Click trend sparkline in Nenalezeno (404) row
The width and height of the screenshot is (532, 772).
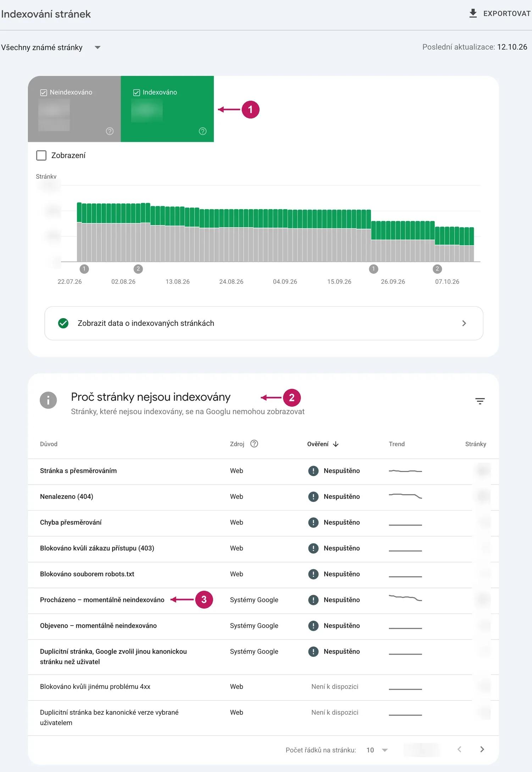click(405, 496)
